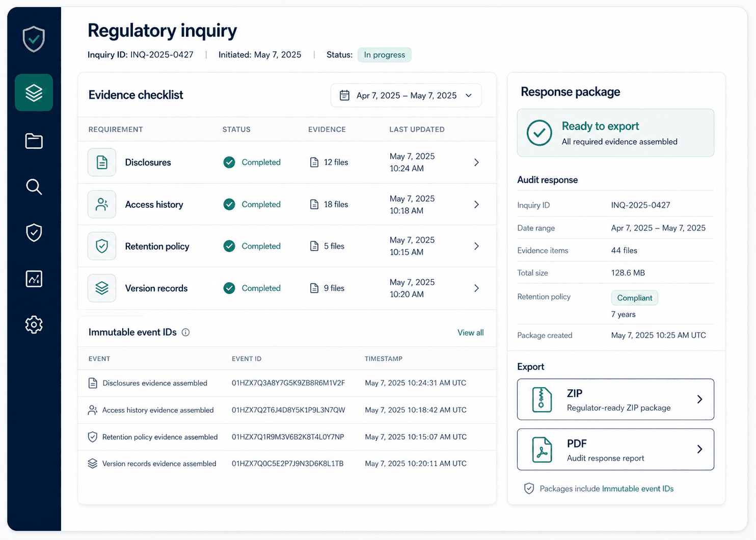The height and width of the screenshot is (540, 756).
Task: Click the Ready to export banner
Action: (x=615, y=133)
